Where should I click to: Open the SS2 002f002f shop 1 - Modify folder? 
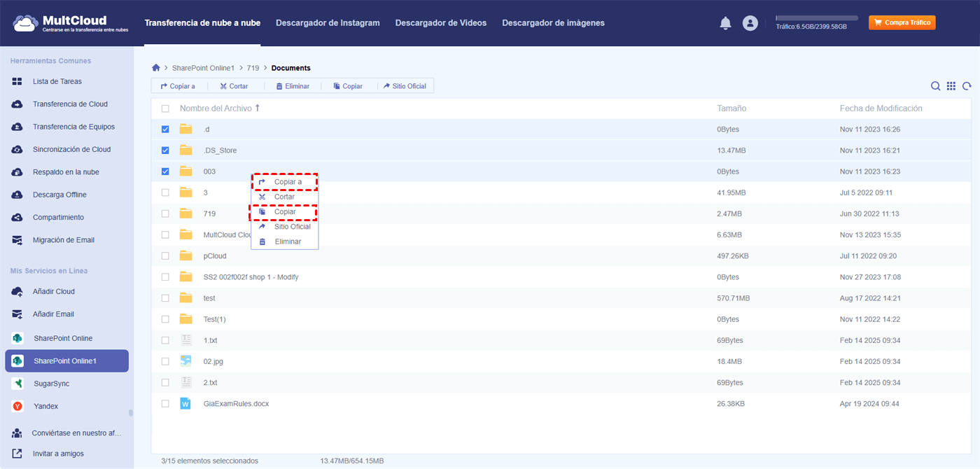[251, 277]
